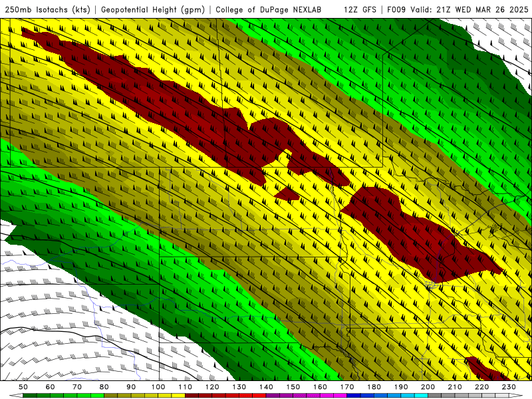The width and height of the screenshot is (532, 399).
Task: Click the "College of DuPage NEXLAB" label
Action: tap(269, 10)
